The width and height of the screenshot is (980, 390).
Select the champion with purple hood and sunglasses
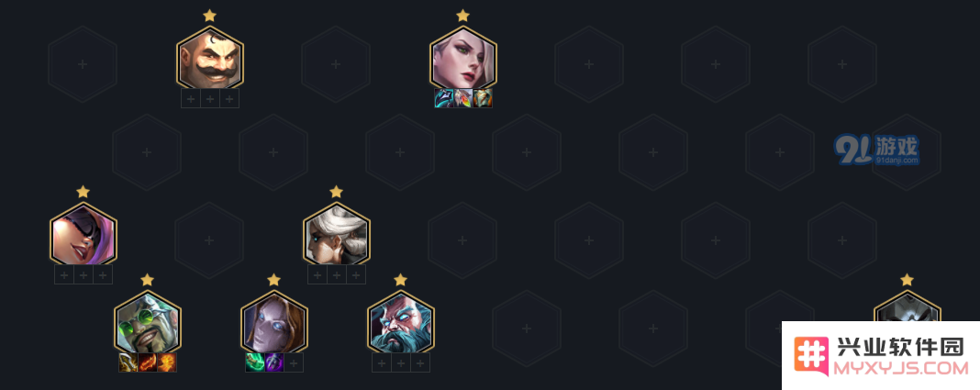click(x=84, y=234)
